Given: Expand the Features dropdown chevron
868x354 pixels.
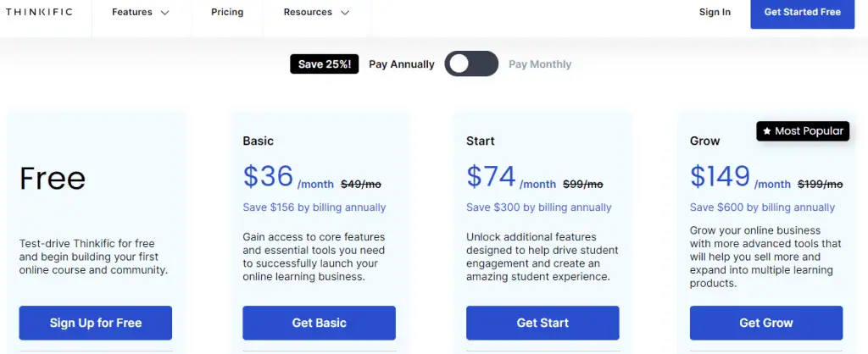Looking at the screenshot, I should (x=164, y=13).
